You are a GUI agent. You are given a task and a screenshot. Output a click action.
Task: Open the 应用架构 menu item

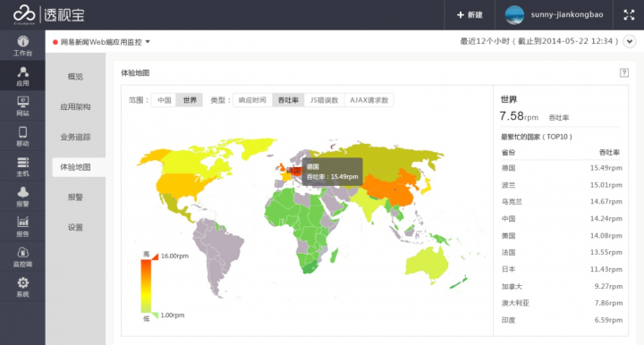pyautogui.click(x=75, y=106)
